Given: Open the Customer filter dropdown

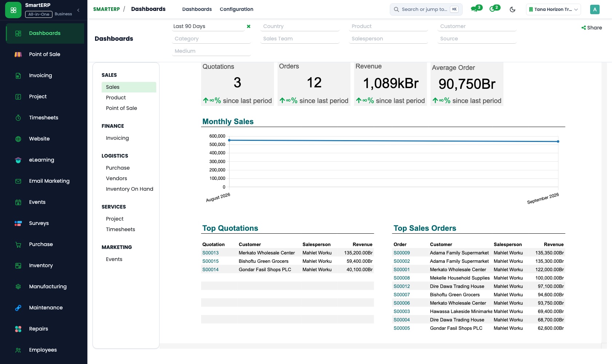Looking at the screenshot, I should [477, 26].
